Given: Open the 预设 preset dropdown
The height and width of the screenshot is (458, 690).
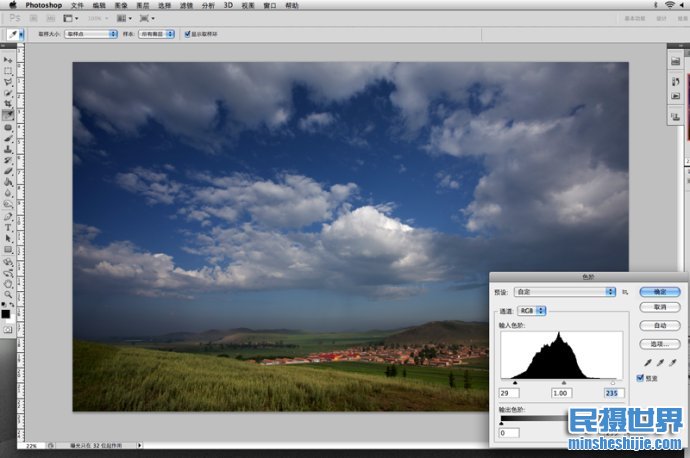Looking at the screenshot, I should [565, 292].
